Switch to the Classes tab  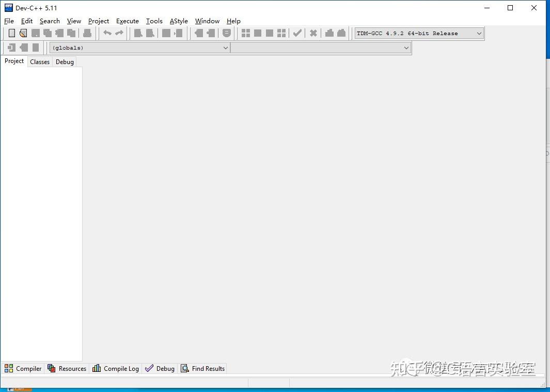tap(40, 61)
